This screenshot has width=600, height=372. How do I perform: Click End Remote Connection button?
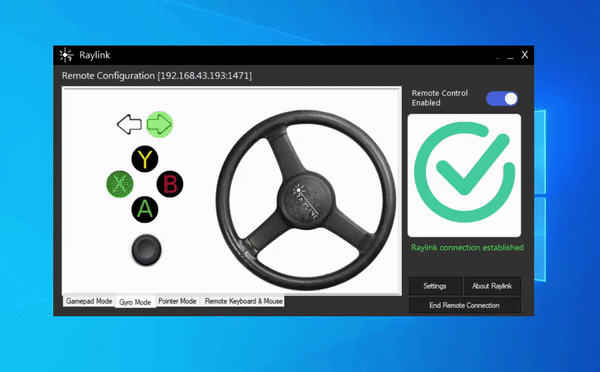(465, 305)
